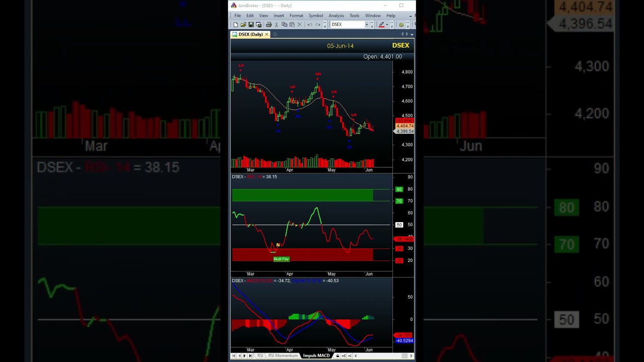644x362 pixels.
Task: Open the Help menu
Action: [391, 16]
